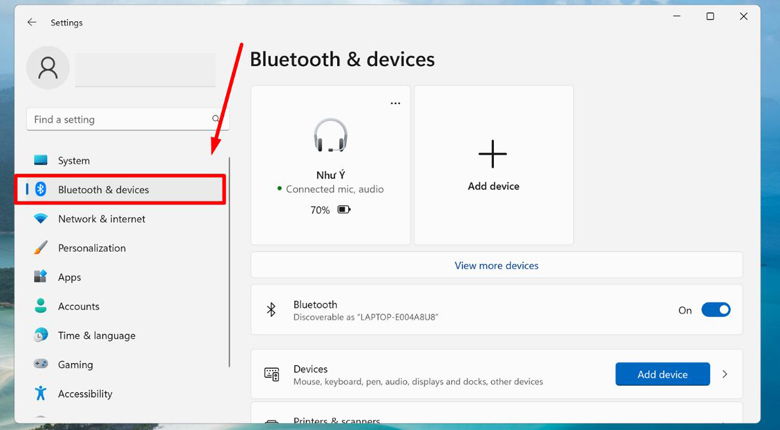
Task: Click the Discoverable as LAPTOP-E004A8U8 text
Action: [366, 317]
